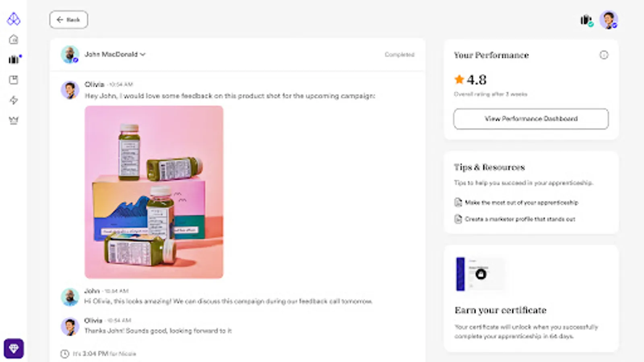Click the 4.8 star rating
644x362 pixels.
(x=471, y=80)
